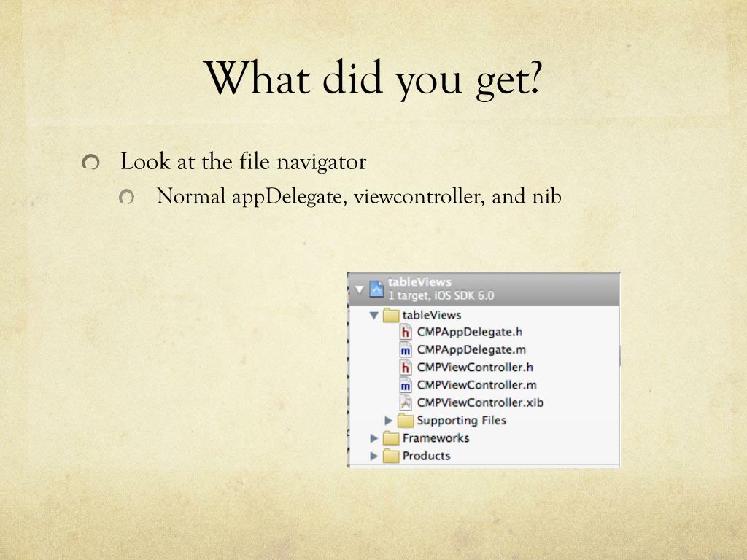Select the tableViews yellow folder icon

click(x=391, y=315)
